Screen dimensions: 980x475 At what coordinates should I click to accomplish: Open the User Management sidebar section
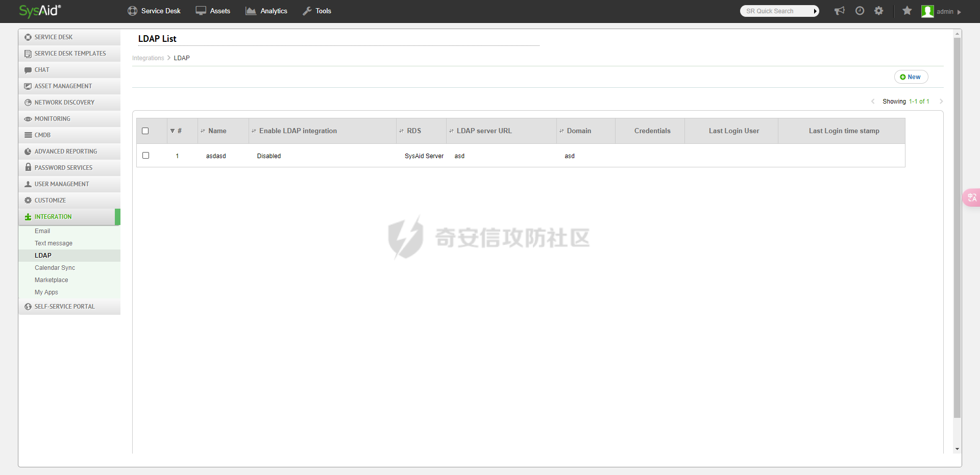click(69, 184)
